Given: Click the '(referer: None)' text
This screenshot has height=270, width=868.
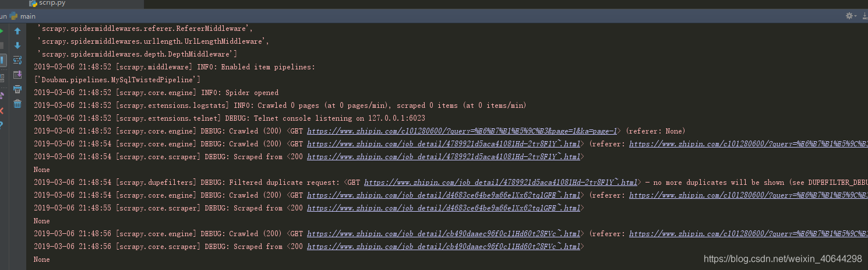Looking at the screenshot, I should (x=655, y=131).
